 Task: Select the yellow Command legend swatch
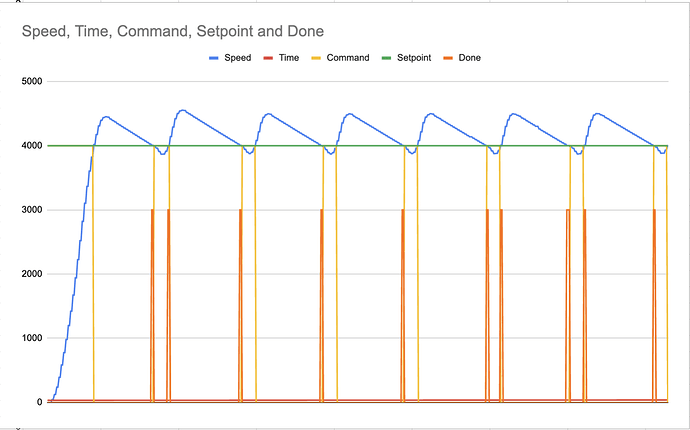(316, 58)
